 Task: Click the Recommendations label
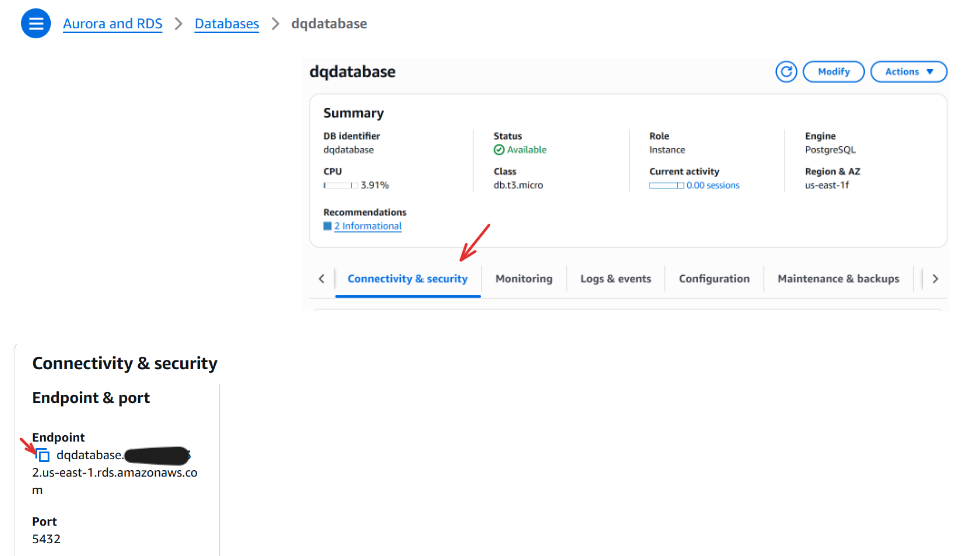point(365,212)
